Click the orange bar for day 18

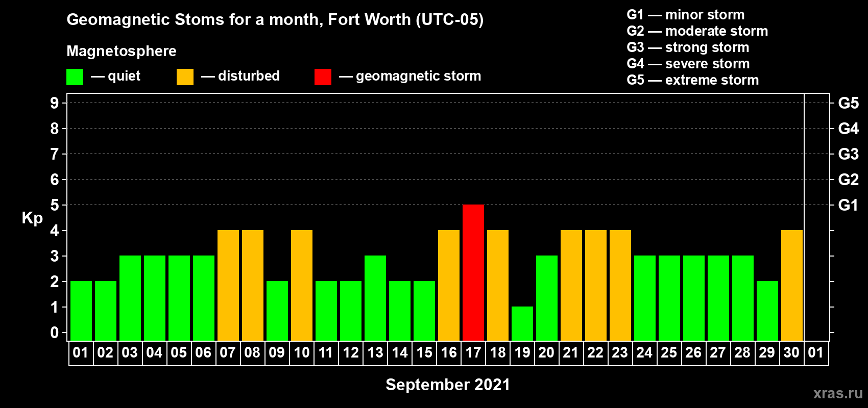[x=498, y=285]
